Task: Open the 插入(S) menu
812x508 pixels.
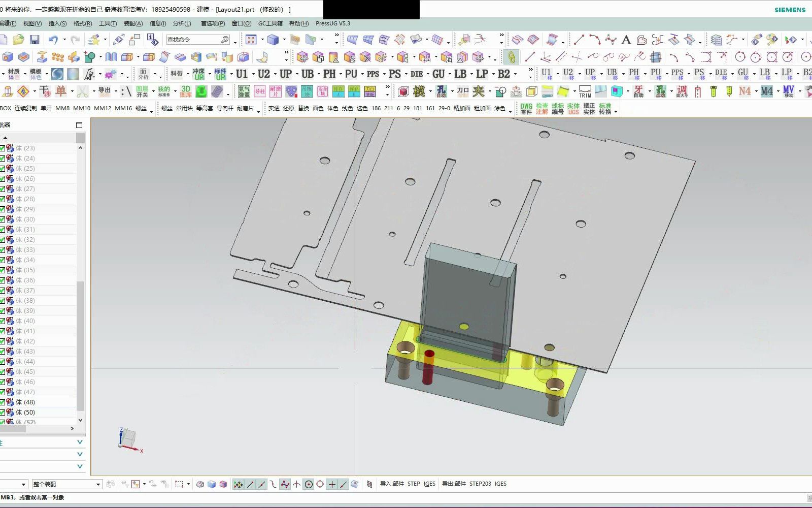Action: point(57,23)
